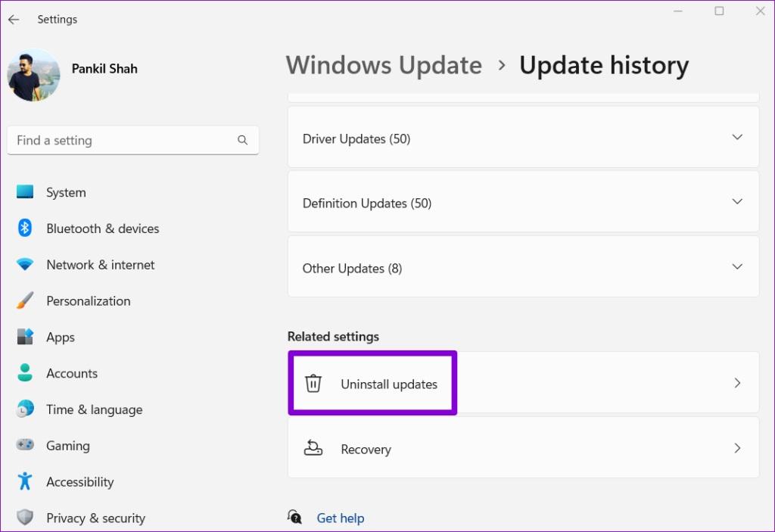The width and height of the screenshot is (775, 532).
Task: Open Apps settings
Action: pos(61,338)
